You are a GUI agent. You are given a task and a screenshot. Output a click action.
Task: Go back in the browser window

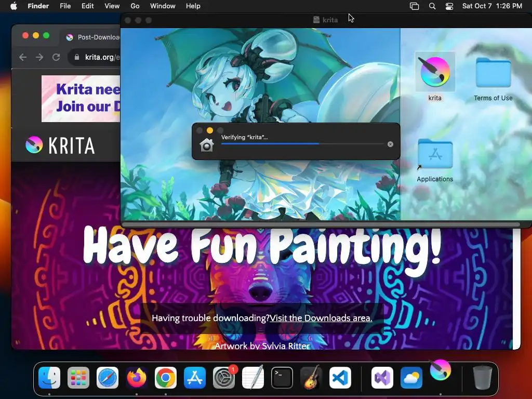(23, 57)
